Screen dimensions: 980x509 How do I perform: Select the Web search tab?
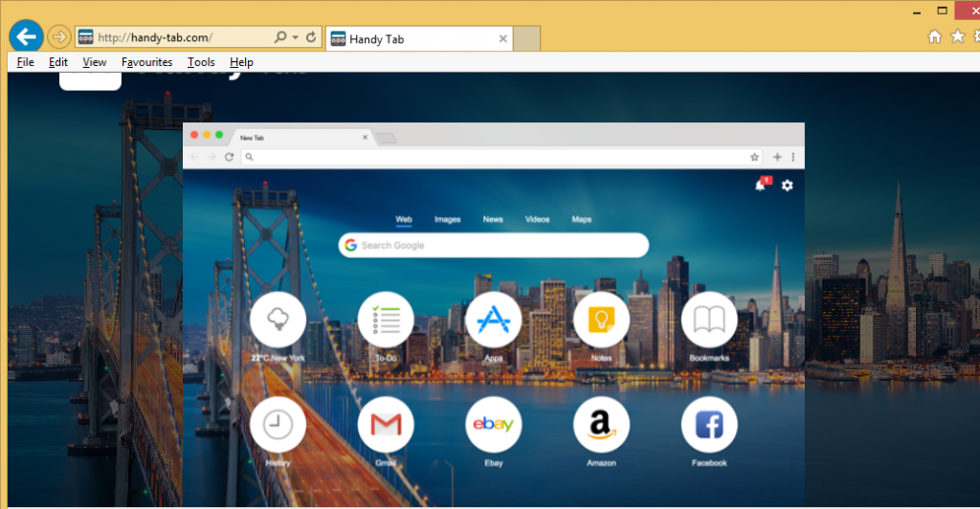[404, 219]
